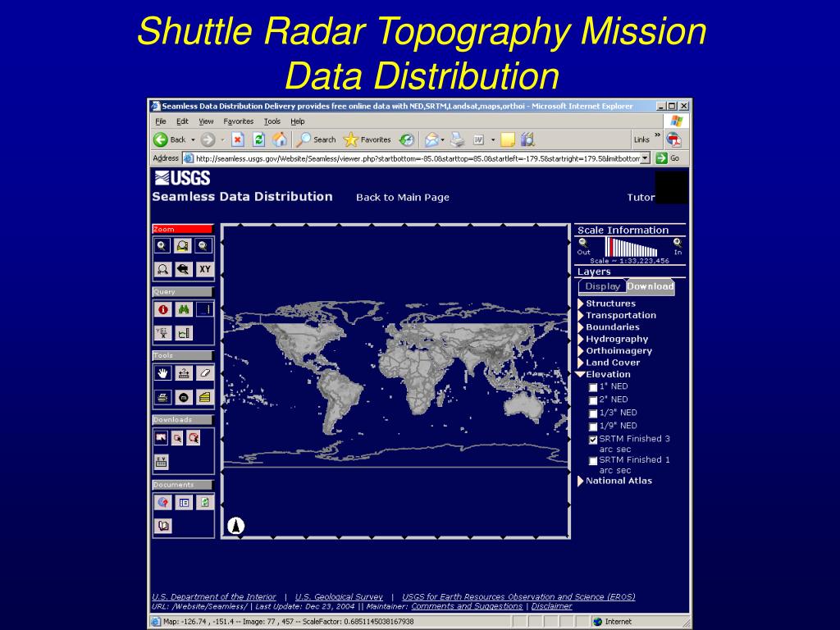Click the browser History icon
The width and height of the screenshot is (840, 630).
coord(407,139)
